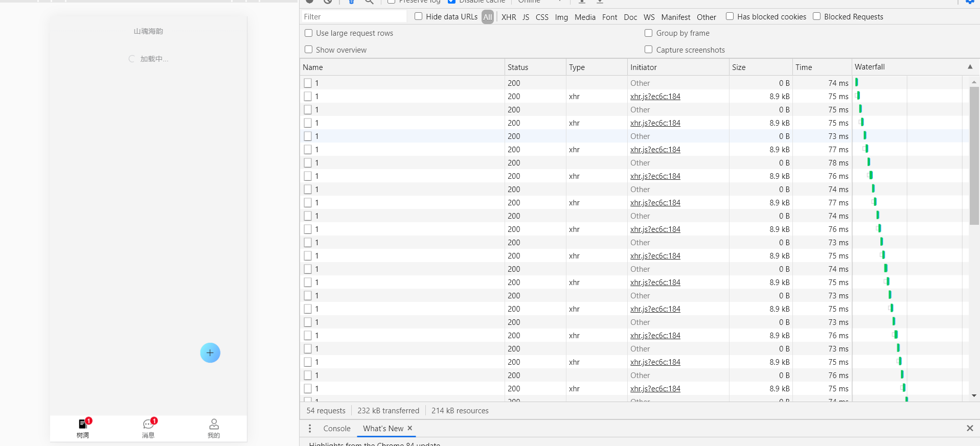The image size is (980, 446).
Task: Enable Hide data URLs
Action: click(x=418, y=16)
